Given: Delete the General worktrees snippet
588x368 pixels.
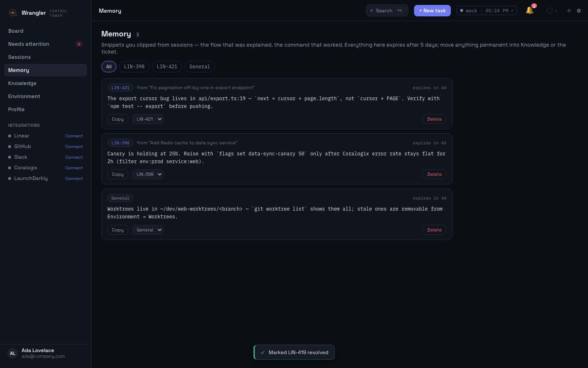Looking at the screenshot, I should coord(434,230).
